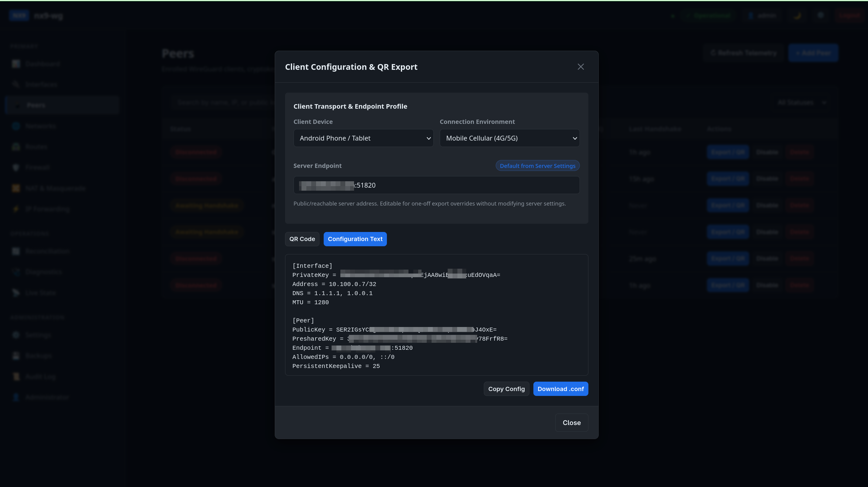Click the AllowedIPs = 0.0.0.0/0, ::/0 line
Screen dimensions: 868x487
coord(343,357)
